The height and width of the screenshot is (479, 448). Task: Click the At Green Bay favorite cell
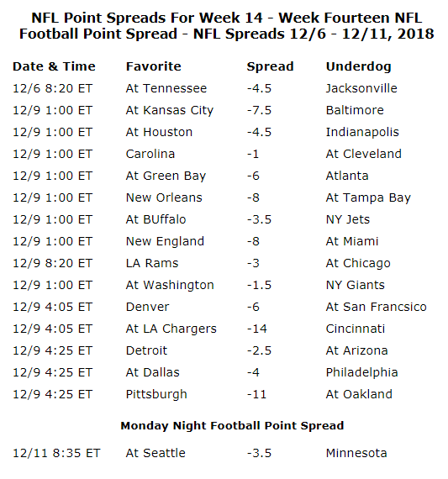pyautogui.click(x=166, y=176)
